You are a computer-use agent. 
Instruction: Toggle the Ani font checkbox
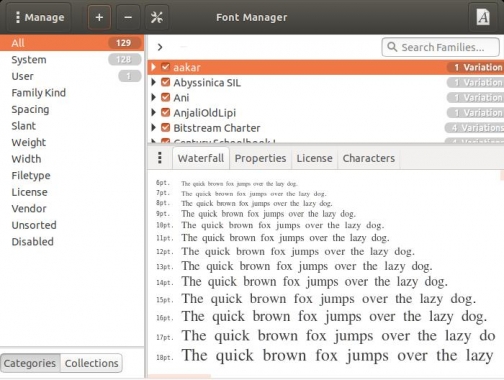click(x=165, y=97)
